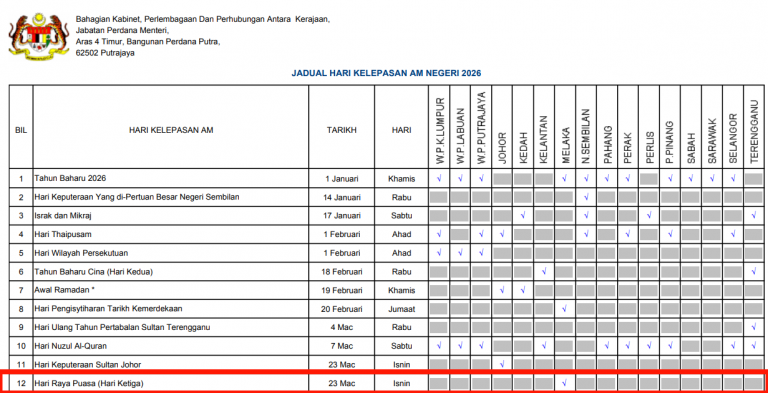
Task: Click the Johor tick in Hari Keputeraan Sultan Johor row
Action: 502,365
